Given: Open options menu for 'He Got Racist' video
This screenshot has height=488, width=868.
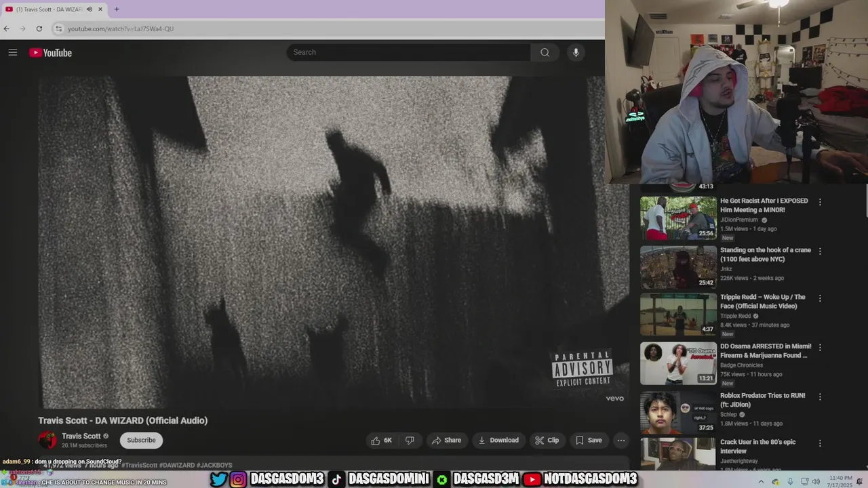Looking at the screenshot, I should tap(820, 202).
